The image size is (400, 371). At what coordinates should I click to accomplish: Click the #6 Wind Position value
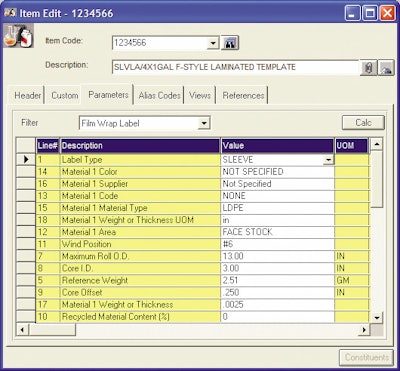coord(277,244)
